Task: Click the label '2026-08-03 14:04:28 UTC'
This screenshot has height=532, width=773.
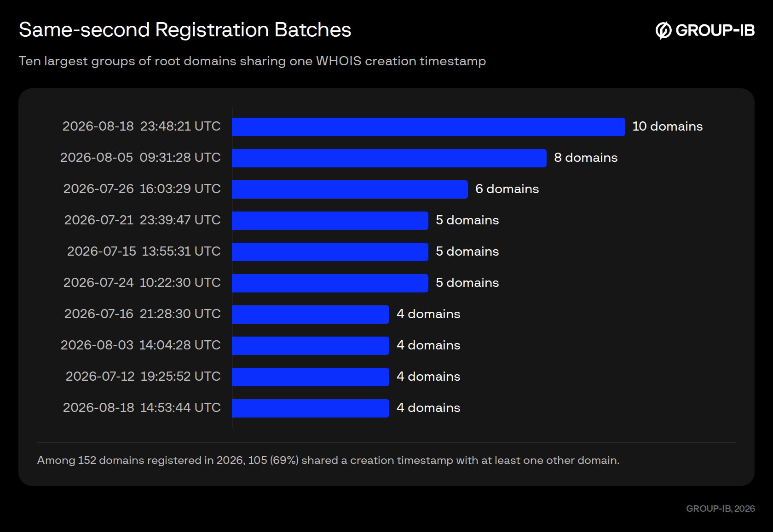Action: click(x=141, y=345)
